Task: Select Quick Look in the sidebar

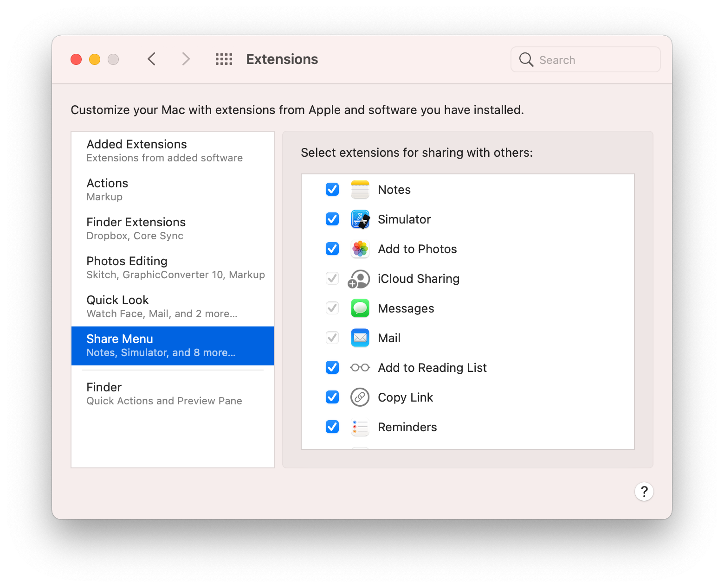Action: click(x=173, y=307)
